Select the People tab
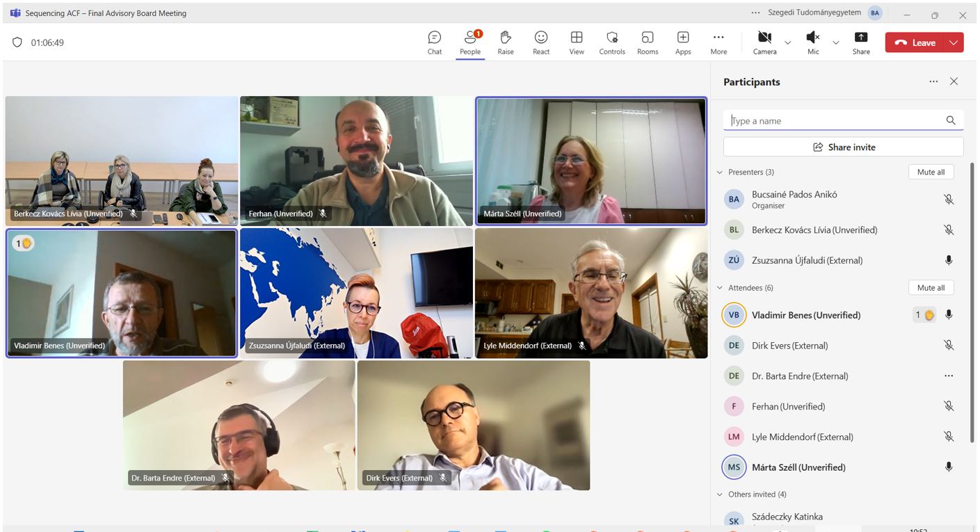 [470, 42]
